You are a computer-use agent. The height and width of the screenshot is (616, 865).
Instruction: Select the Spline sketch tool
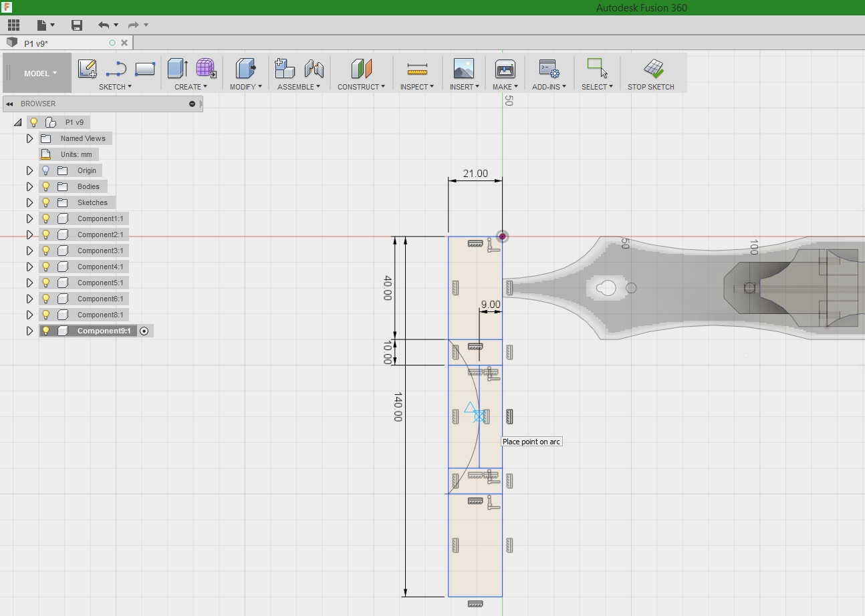[116, 68]
